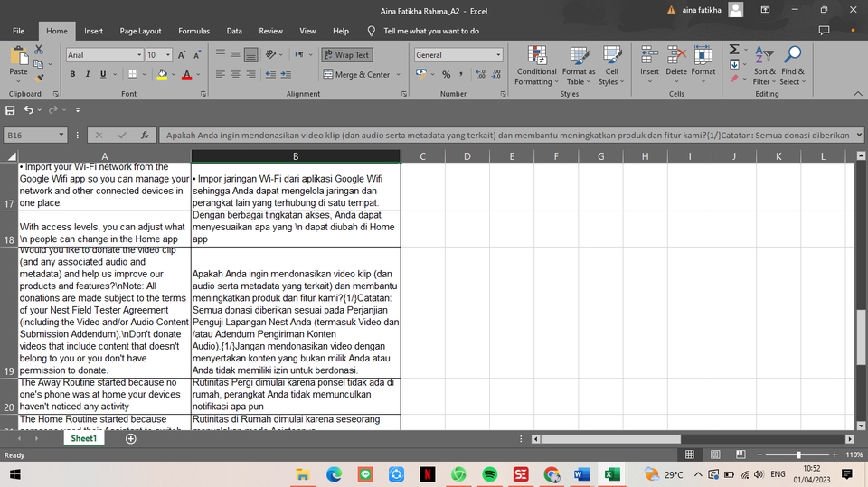Click the Increase Decimal icon
The width and height of the screenshot is (868, 487).
point(480,75)
